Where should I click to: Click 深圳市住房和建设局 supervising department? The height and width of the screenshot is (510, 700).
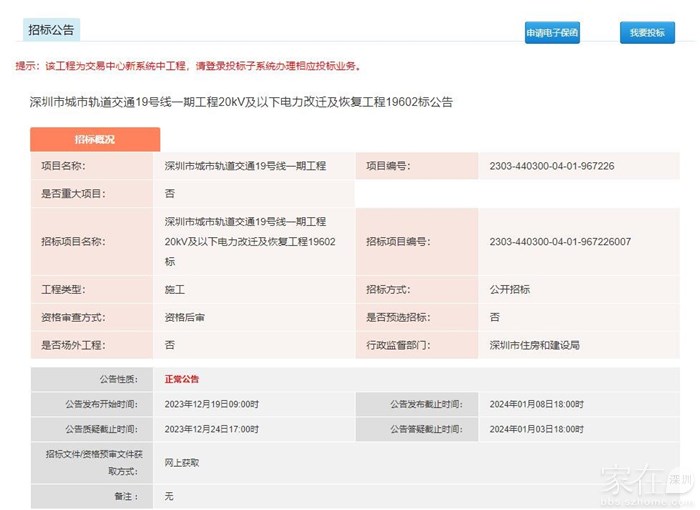click(534, 345)
